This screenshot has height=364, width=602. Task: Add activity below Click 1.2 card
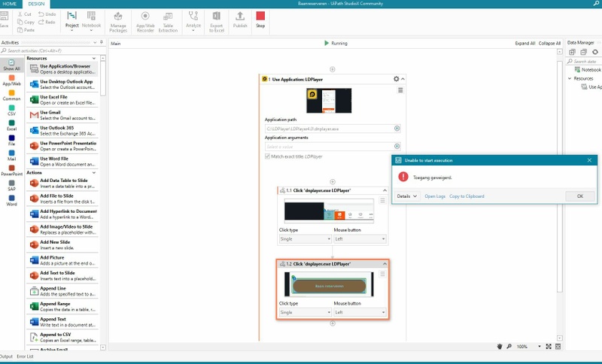click(x=333, y=323)
